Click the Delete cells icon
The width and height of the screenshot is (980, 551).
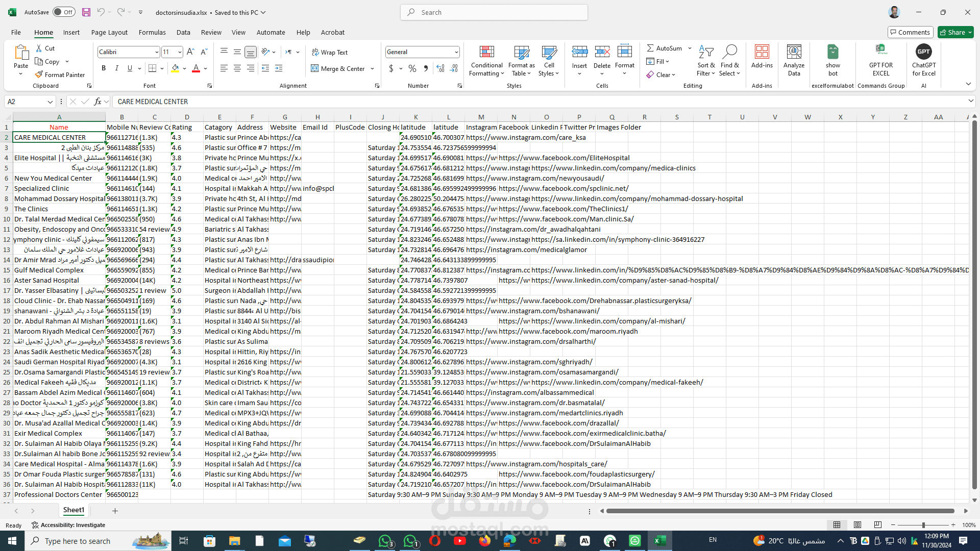(602, 52)
